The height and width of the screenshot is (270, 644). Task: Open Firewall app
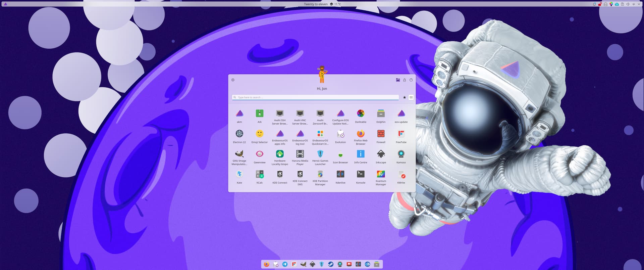coord(381,136)
